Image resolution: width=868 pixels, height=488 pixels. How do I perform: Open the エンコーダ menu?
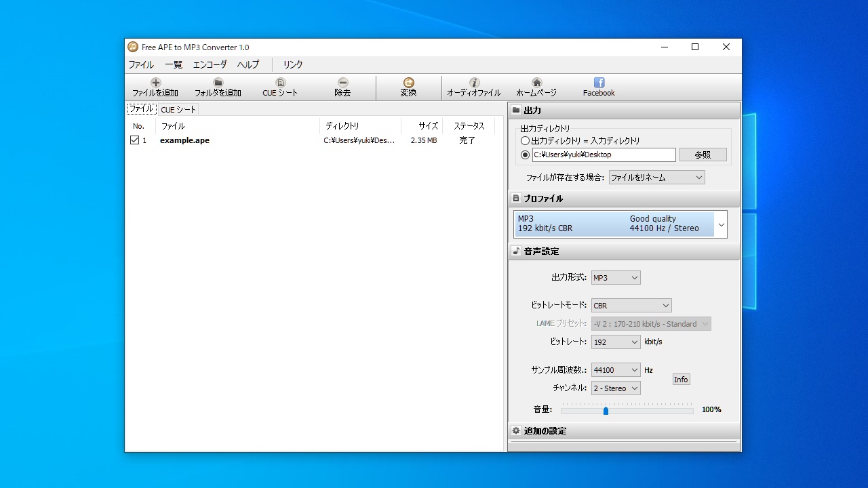[210, 65]
